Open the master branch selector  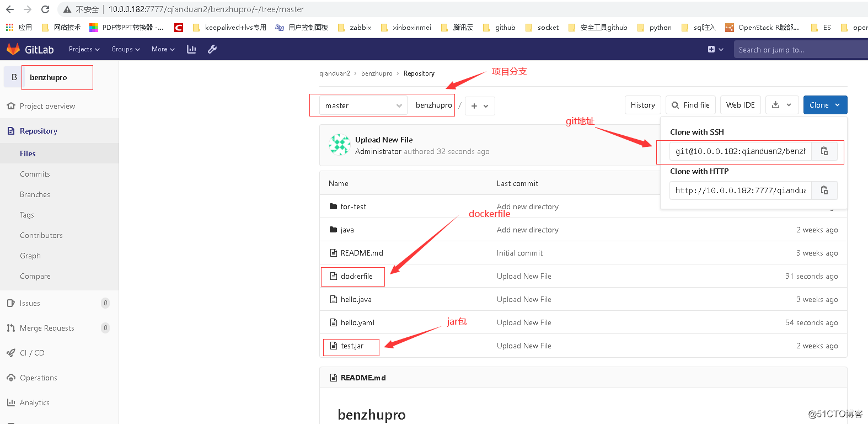[363, 105]
